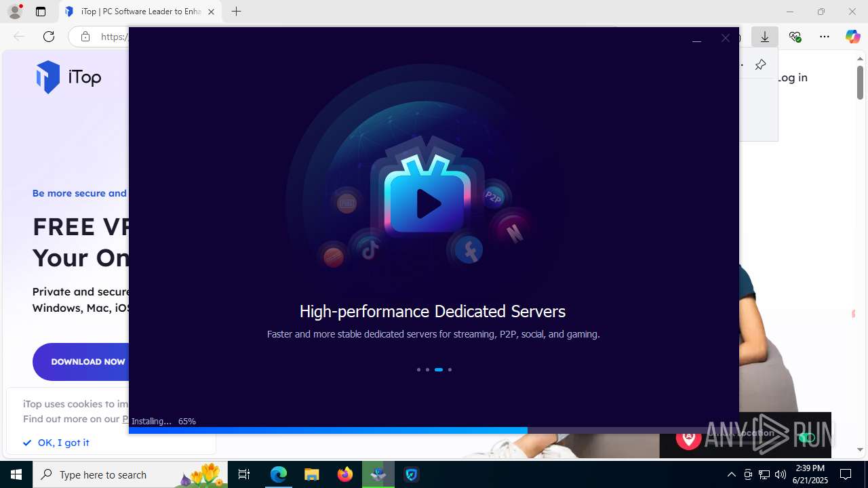Screen dimensions: 868x488
Task: Click the Log in link
Action: [793, 77]
